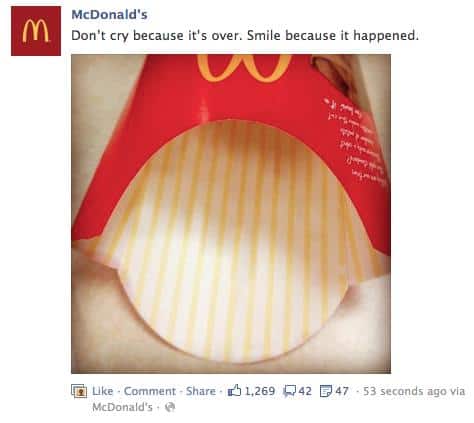The width and height of the screenshot is (474, 423).
Task: Open the "53 seconds ago" timestamp
Action: [x=405, y=391]
